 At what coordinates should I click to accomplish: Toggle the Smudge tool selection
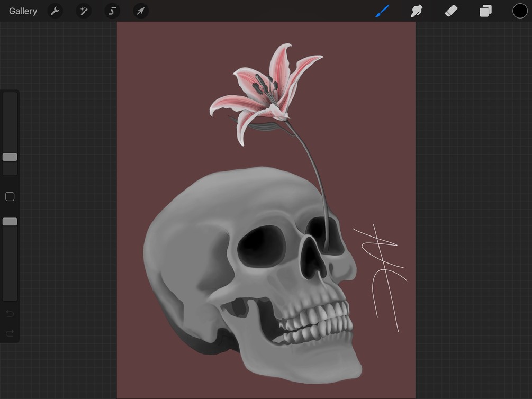click(417, 11)
